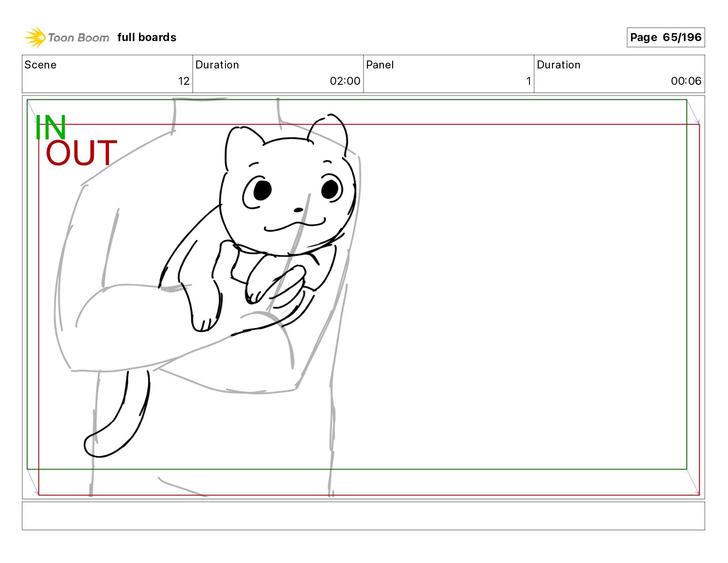728x563 pixels.
Task: Click the red 'OUT' camera label
Action: tap(82, 153)
